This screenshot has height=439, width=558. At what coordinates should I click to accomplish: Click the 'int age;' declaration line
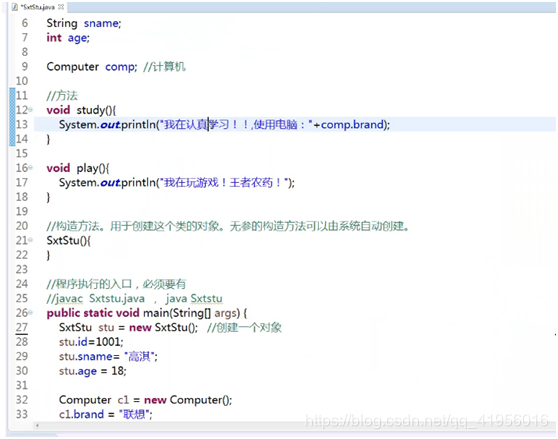click(68, 38)
